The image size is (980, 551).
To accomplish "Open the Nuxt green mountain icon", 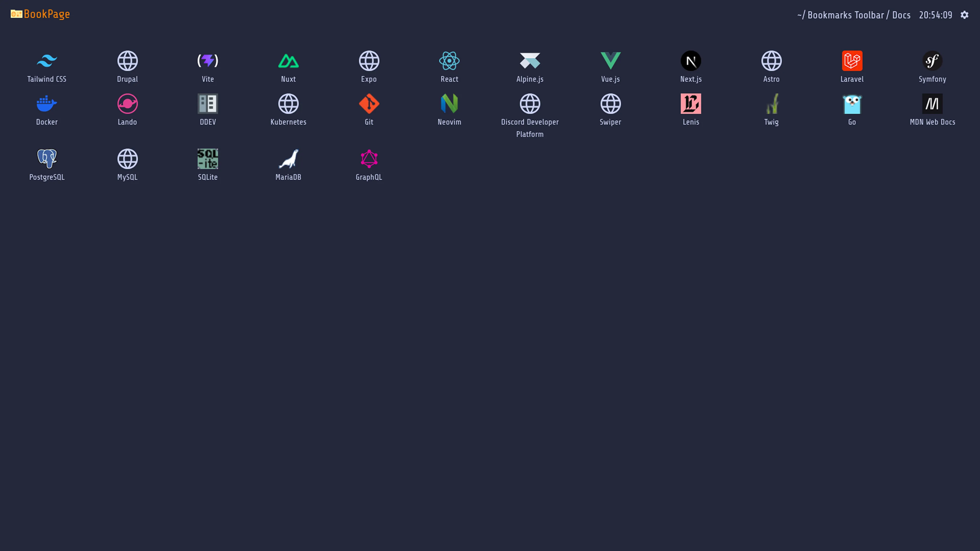I will [288, 61].
